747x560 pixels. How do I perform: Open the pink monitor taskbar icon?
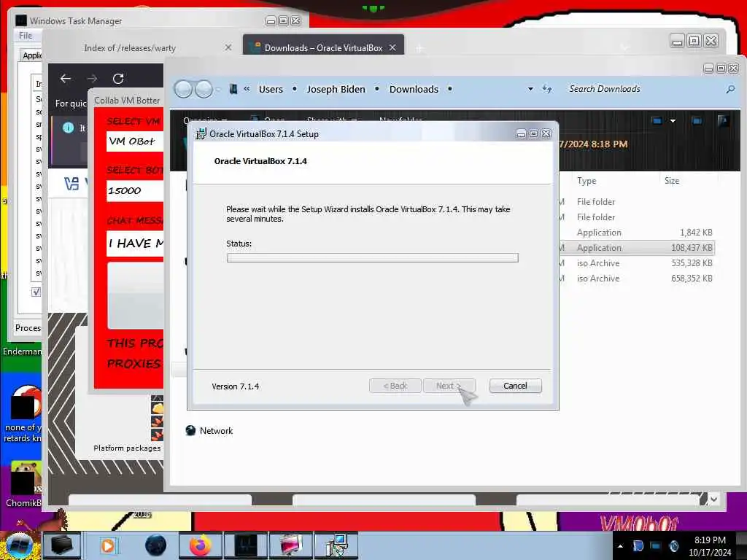coord(290,545)
